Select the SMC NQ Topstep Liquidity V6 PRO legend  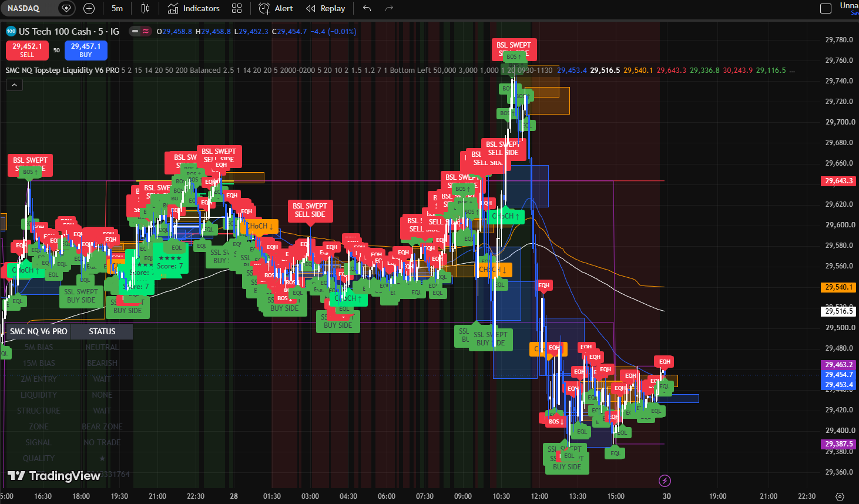click(x=63, y=70)
